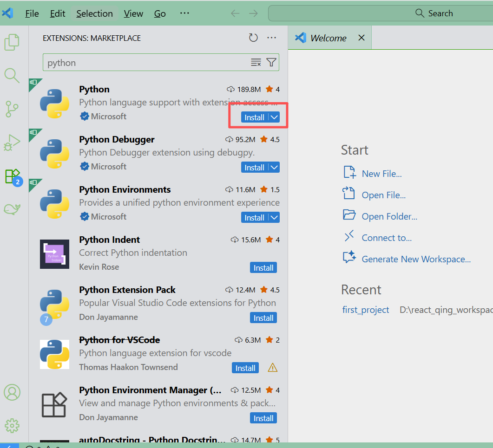Viewport: 493px width, 448px height.
Task: Click the top command center Search bar
Action: coord(381,13)
